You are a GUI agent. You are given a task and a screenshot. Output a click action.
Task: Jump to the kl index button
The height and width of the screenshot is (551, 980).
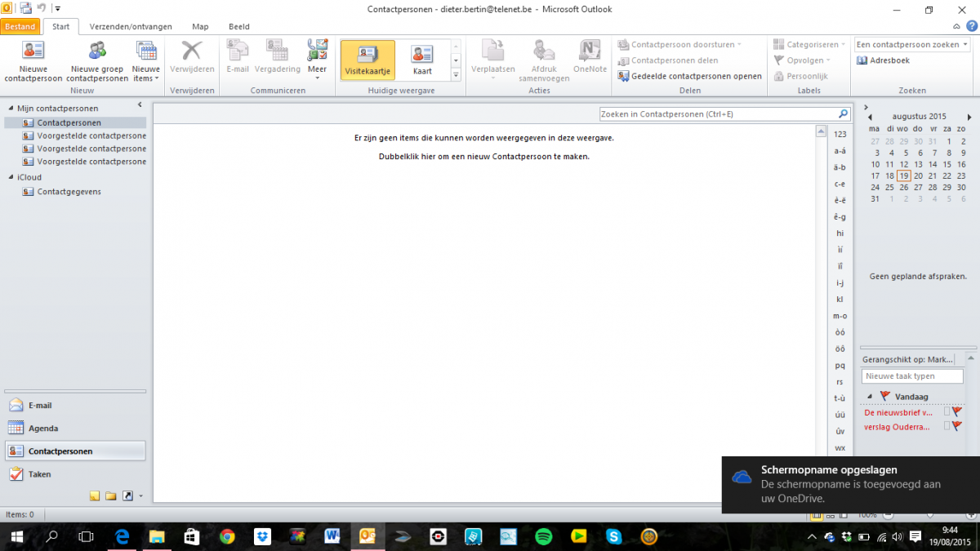click(840, 300)
